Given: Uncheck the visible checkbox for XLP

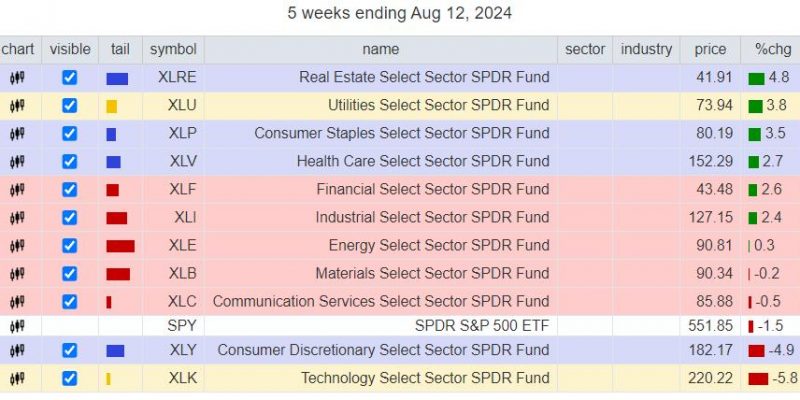Looking at the screenshot, I should tap(70, 134).
